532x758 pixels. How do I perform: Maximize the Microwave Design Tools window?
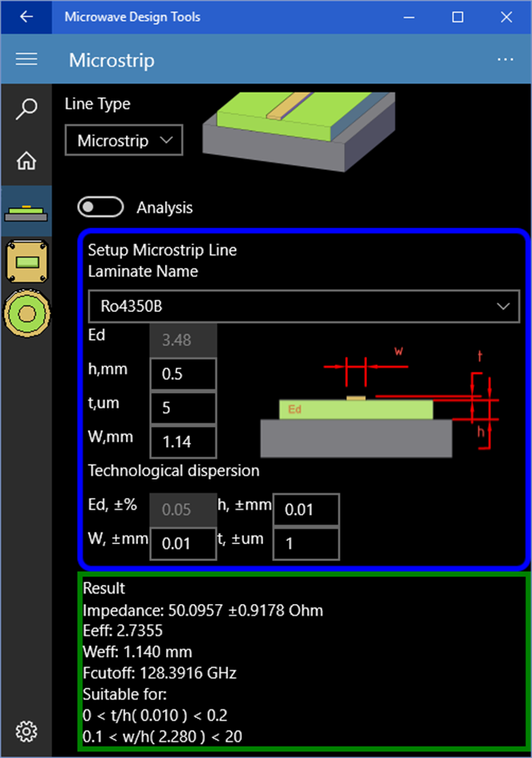point(458,18)
